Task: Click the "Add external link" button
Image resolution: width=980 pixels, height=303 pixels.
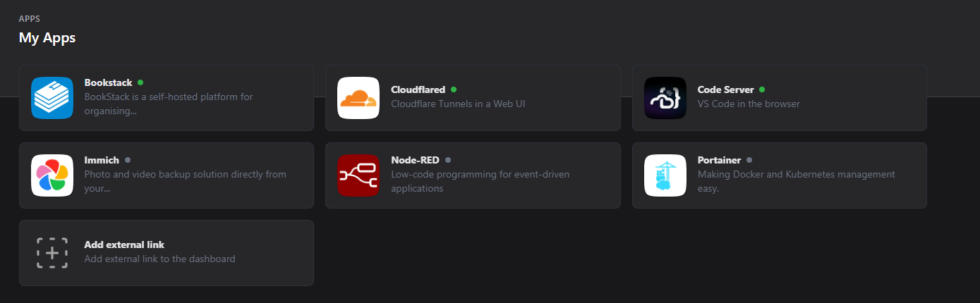Action: [x=167, y=253]
